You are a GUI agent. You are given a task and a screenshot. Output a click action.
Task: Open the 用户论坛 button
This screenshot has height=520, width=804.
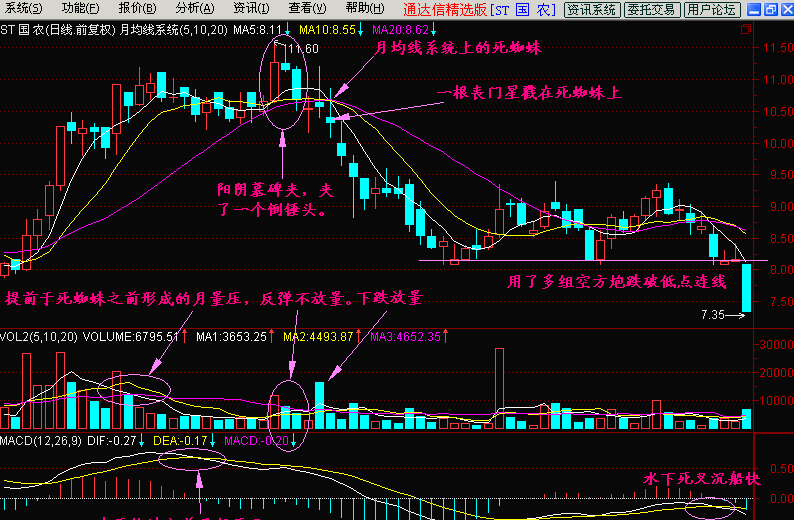pos(712,10)
